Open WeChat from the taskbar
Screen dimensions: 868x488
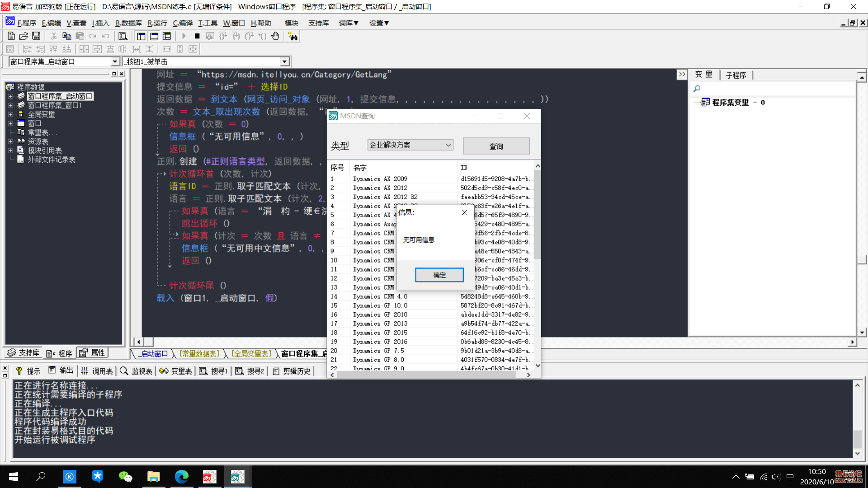tap(125, 476)
